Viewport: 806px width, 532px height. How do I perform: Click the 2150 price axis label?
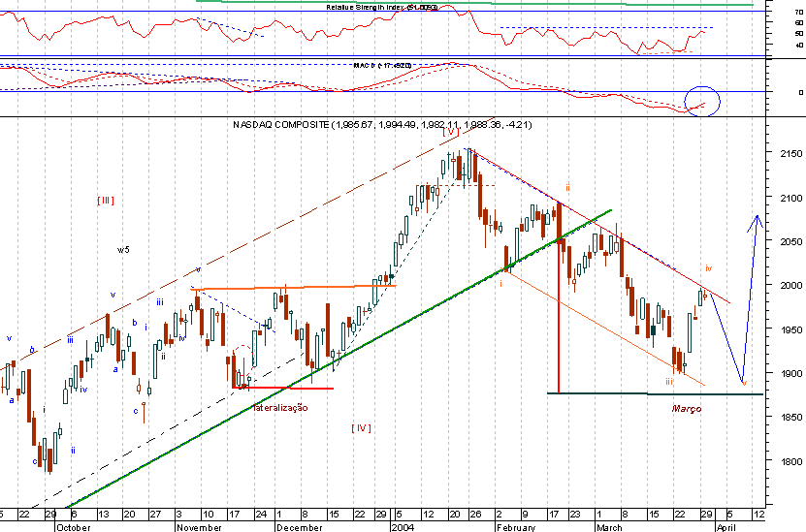coord(790,153)
